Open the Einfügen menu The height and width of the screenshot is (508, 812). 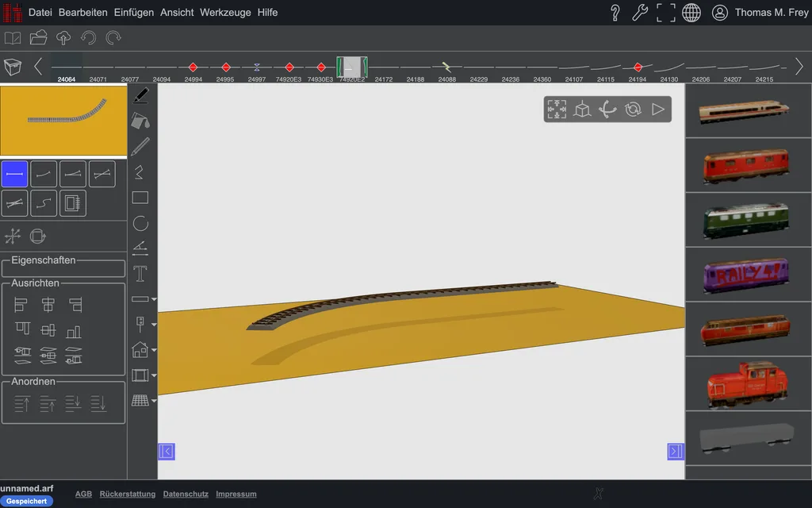(x=133, y=13)
